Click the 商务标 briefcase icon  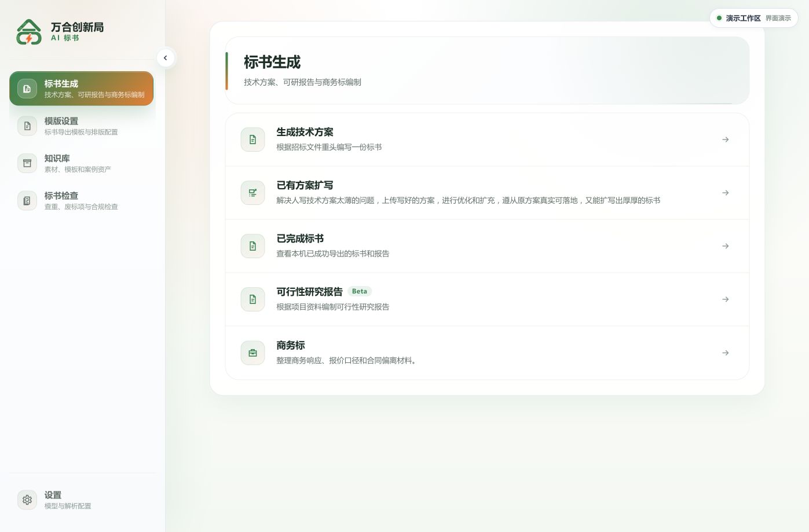(252, 353)
